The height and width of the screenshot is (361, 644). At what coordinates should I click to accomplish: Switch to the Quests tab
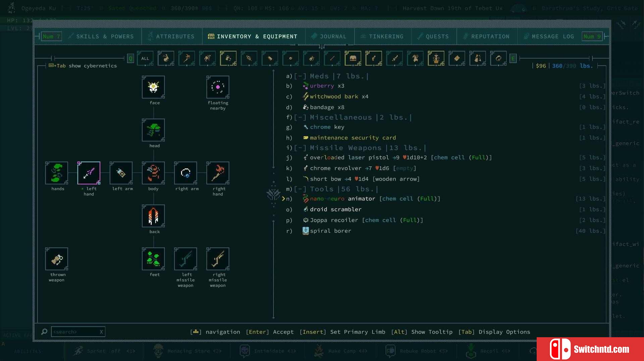(434, 36)
